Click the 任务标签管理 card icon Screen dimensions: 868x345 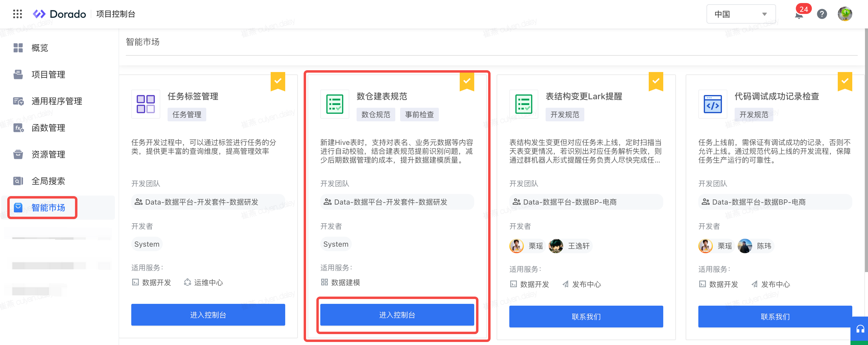coord(145,104)
